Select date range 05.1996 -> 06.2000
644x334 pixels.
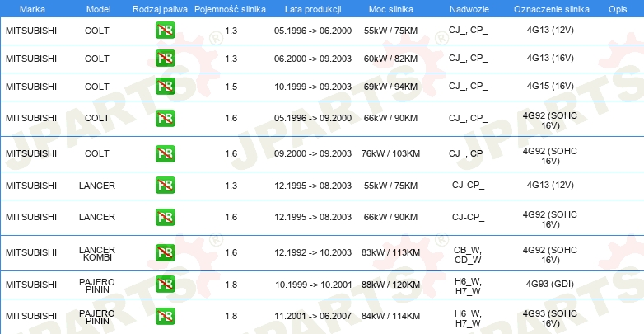coord(313,31)
